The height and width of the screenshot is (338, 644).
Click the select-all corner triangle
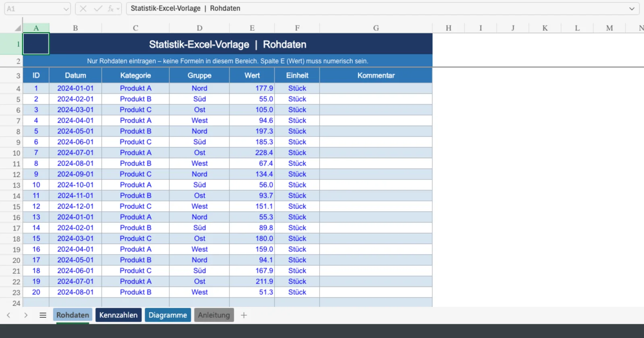17,28
